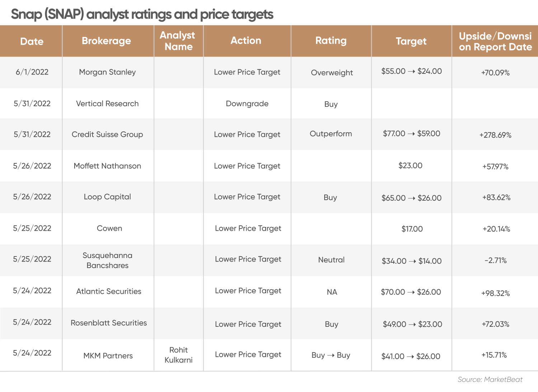The height and width of the screenshot is (392, 538).
Task: Click the Target column header
Action: 411,41
